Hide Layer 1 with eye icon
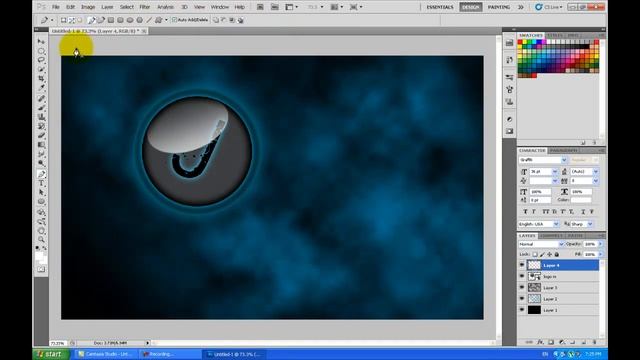640x360 pixels. 522,310
